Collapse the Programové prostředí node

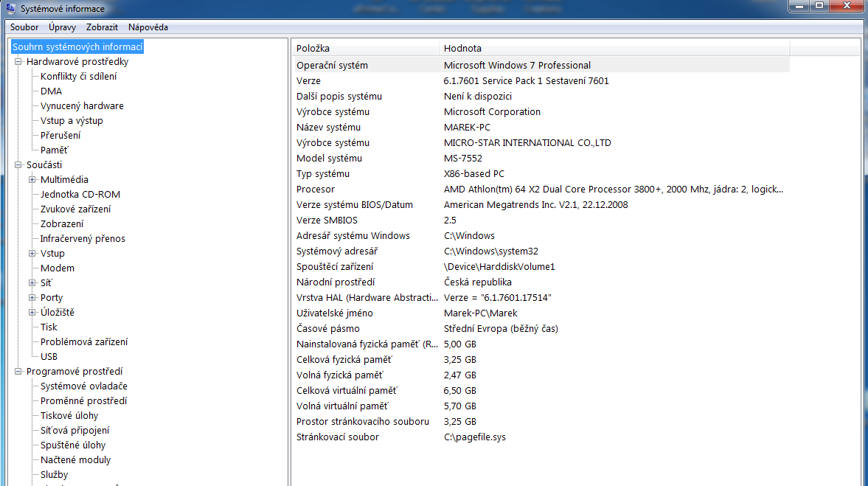pyautogui.click(x=18, y=372)
